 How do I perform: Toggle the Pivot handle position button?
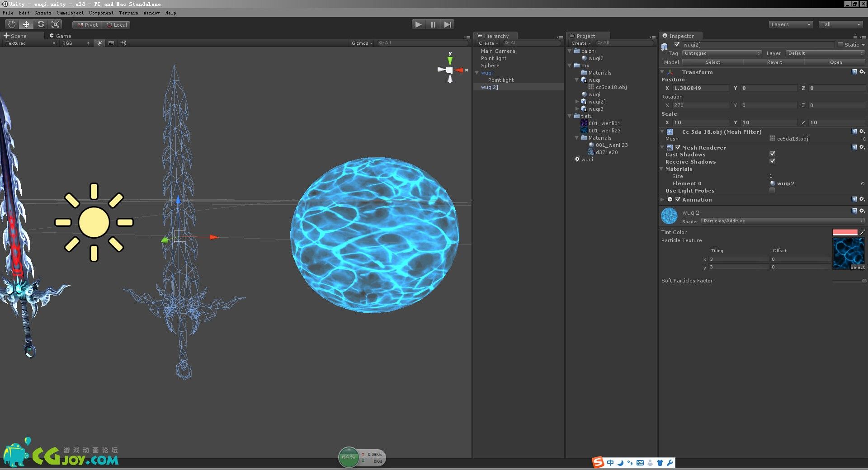(x=87, y=25)
